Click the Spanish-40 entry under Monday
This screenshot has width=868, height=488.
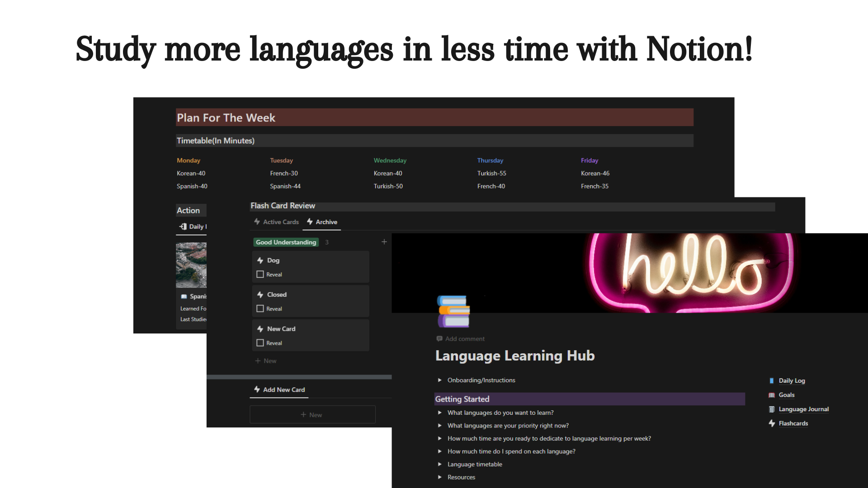(x=192, y=186)
